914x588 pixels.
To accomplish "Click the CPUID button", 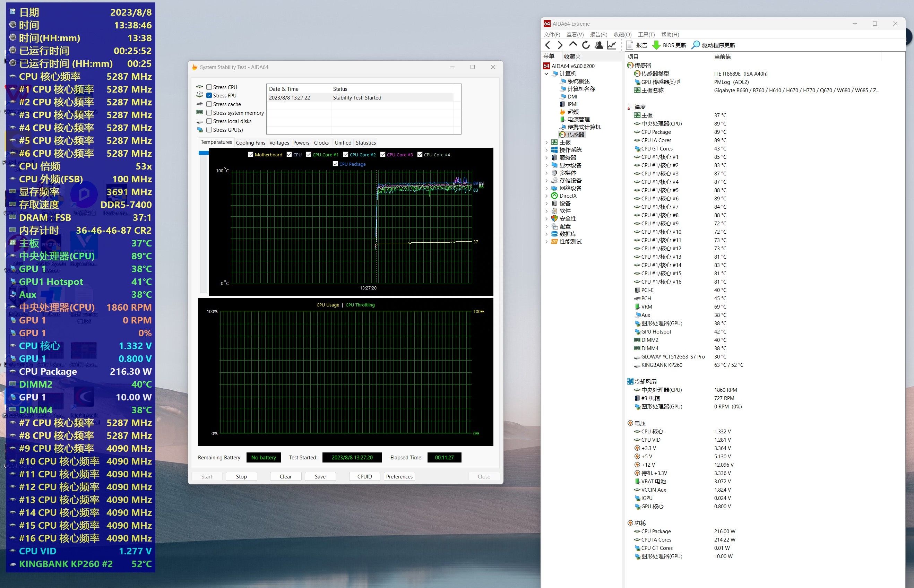I will tap(365, 476).
